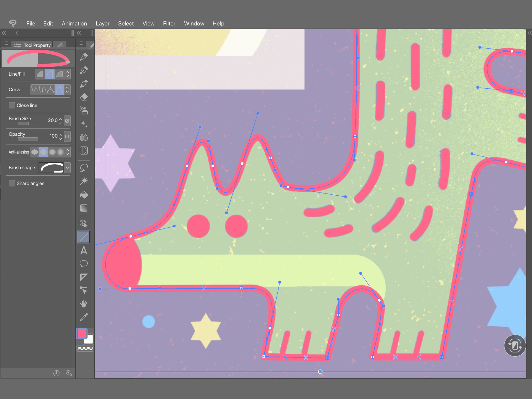The height and width of the screenshot is (399, 532).
Task: Enable the Close line checkbox
Action: point(12,105)
